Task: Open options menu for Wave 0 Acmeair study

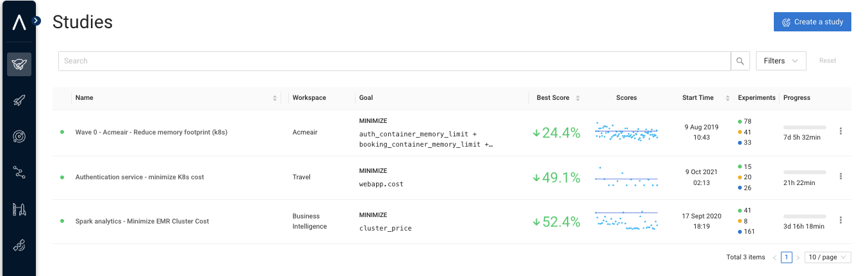Action: coord(840,131)
